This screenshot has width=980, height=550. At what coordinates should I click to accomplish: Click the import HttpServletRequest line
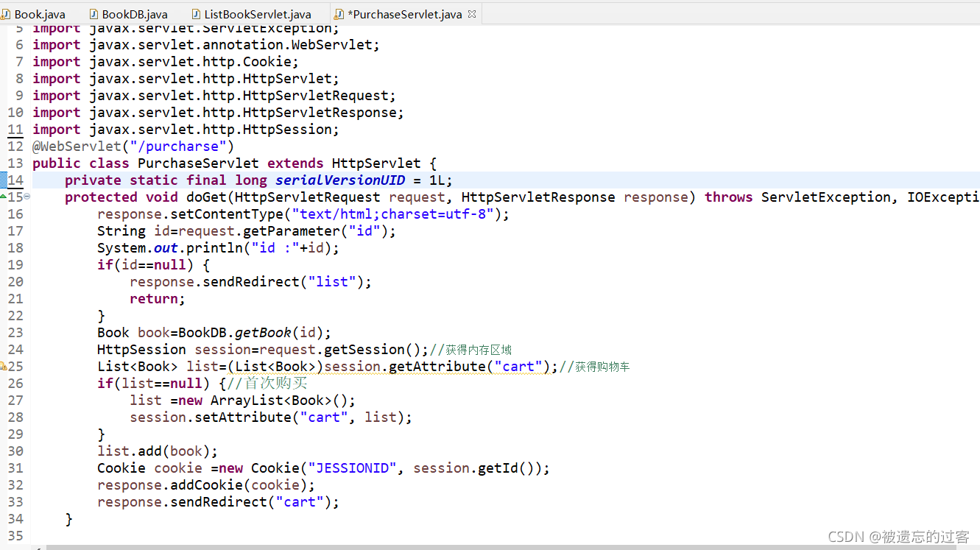click(214, 96)
